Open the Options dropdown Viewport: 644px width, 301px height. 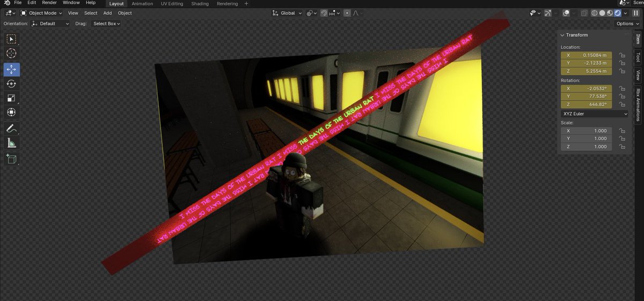(x=627, y=24)
